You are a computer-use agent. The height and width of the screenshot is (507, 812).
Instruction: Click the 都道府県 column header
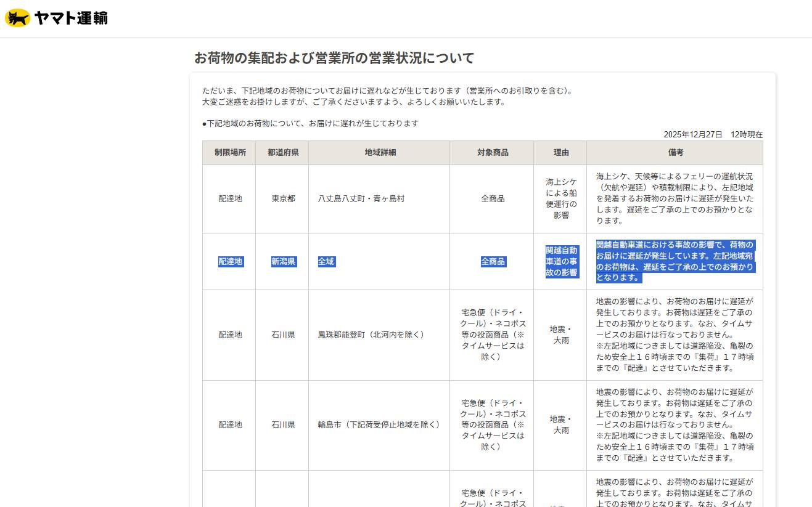tap(283, 152)
